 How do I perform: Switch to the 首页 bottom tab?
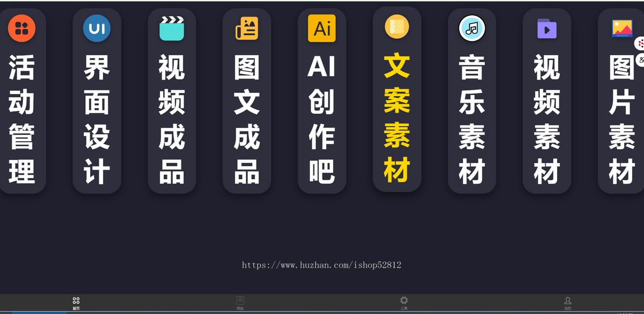click(x=76, y=303)
